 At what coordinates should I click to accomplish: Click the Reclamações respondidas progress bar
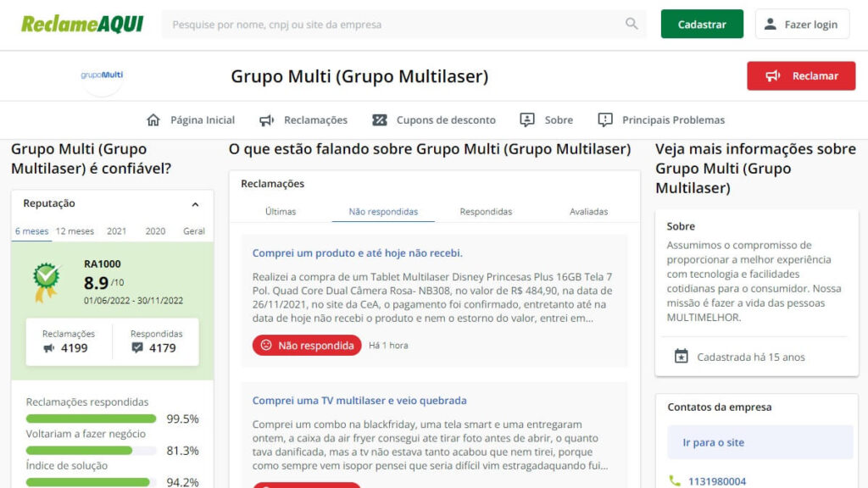tap(91, 419)
